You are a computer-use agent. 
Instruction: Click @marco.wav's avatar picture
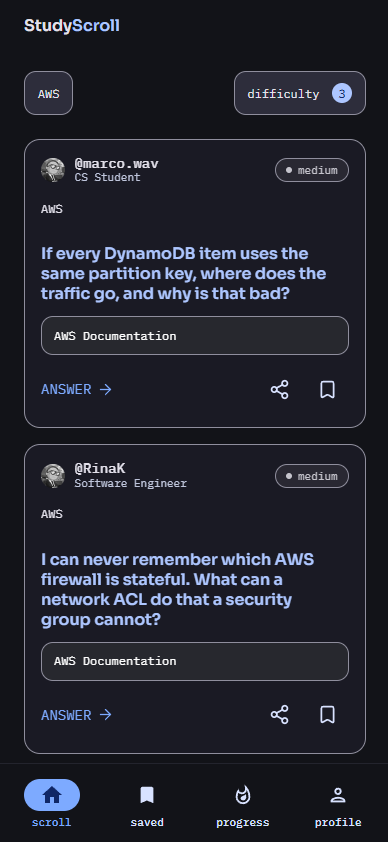click(53, 170)
